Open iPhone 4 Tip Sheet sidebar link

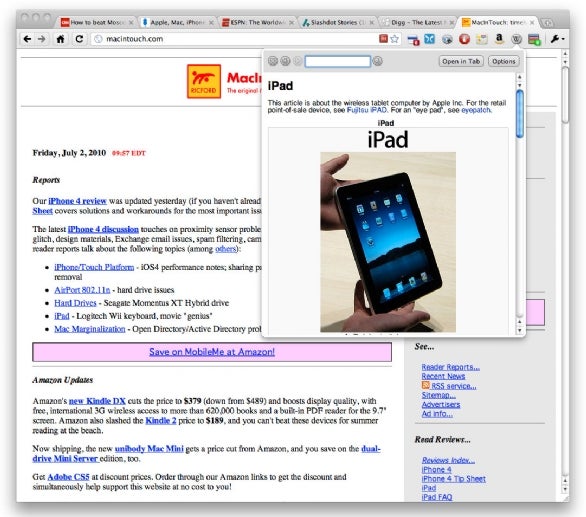[x=454, y=479]
